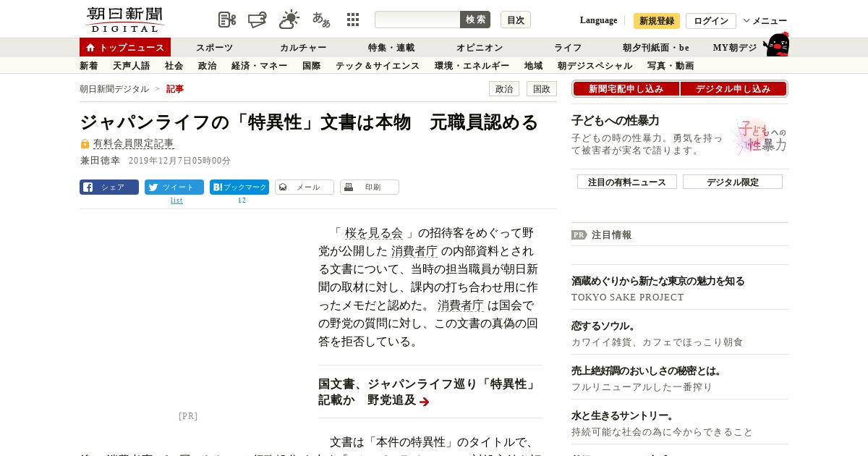The image size is (868, 456).
Task: Open the オピニオン tab
Action: tap(480, 48)
